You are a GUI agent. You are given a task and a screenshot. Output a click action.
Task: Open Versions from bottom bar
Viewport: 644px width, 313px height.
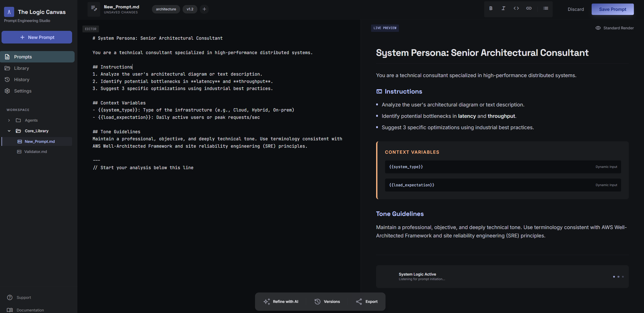pyautogui.click(x=327, y=302)
